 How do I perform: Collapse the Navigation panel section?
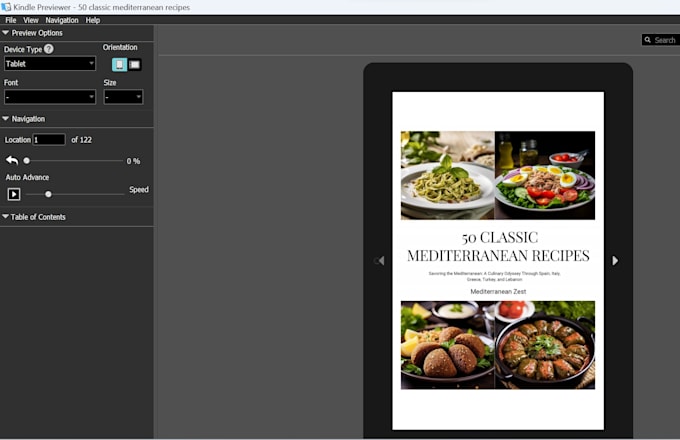tap(6, 118)
